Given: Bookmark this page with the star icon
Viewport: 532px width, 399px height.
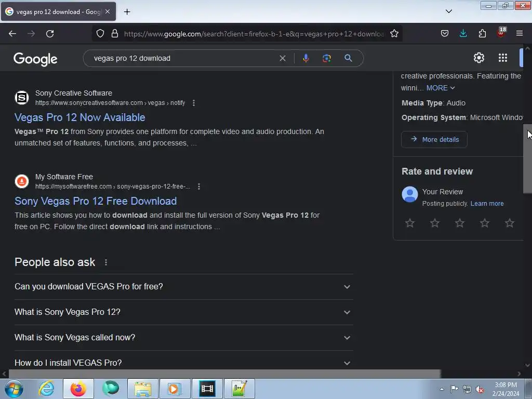Looking at the screenshot, I should coord(394,34).
